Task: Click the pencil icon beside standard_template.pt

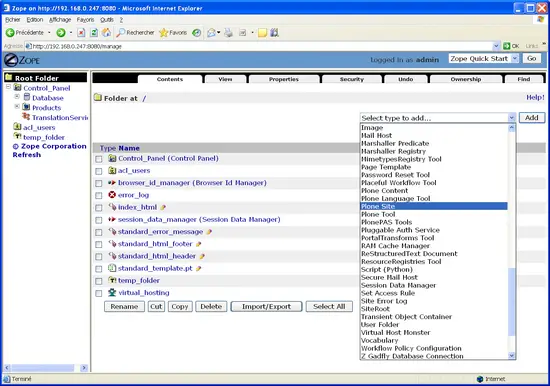Action: pos(199,269)
